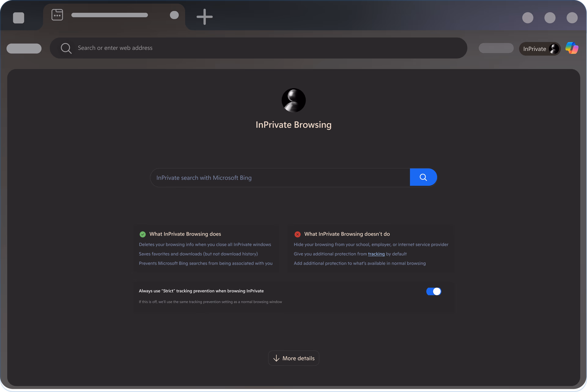Click the InPrivate profile badge
This screenshot has height=392, width=587.
(540, 49)
